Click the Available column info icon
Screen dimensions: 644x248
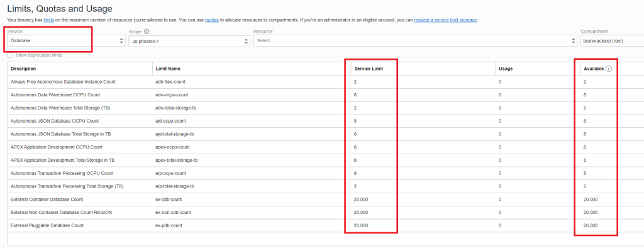click(609, 69)
